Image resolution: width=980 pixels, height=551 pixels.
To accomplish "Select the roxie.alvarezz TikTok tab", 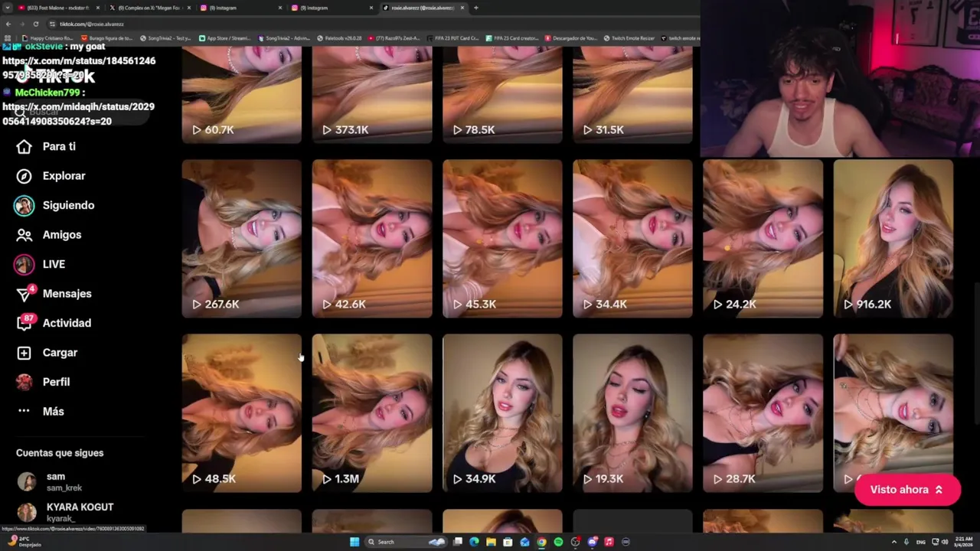I will pyautogui.click(x=423, y=8).
